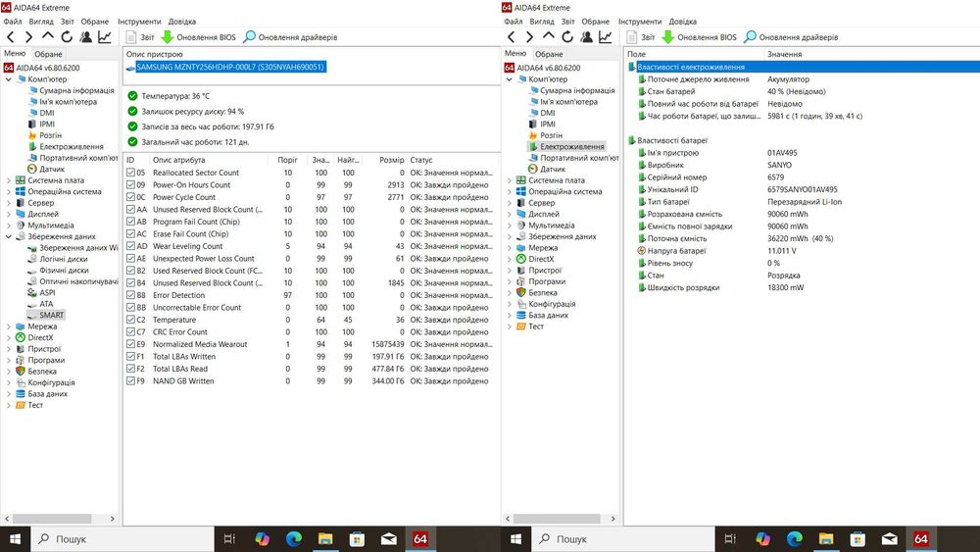This screenshot has width=980, height=552.
Task: Click Звіт toolbar button in right window
Action: (x=641, y=37)
